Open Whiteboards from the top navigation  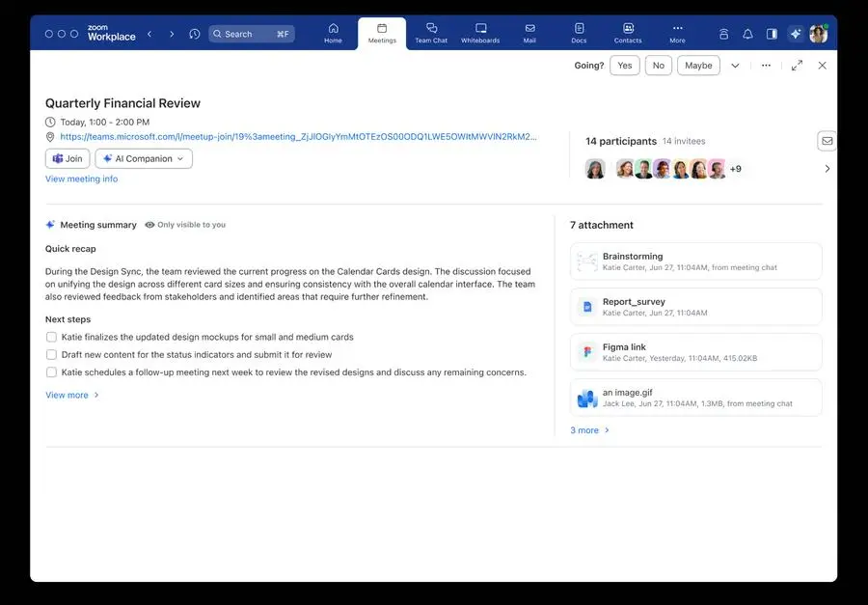480,34
